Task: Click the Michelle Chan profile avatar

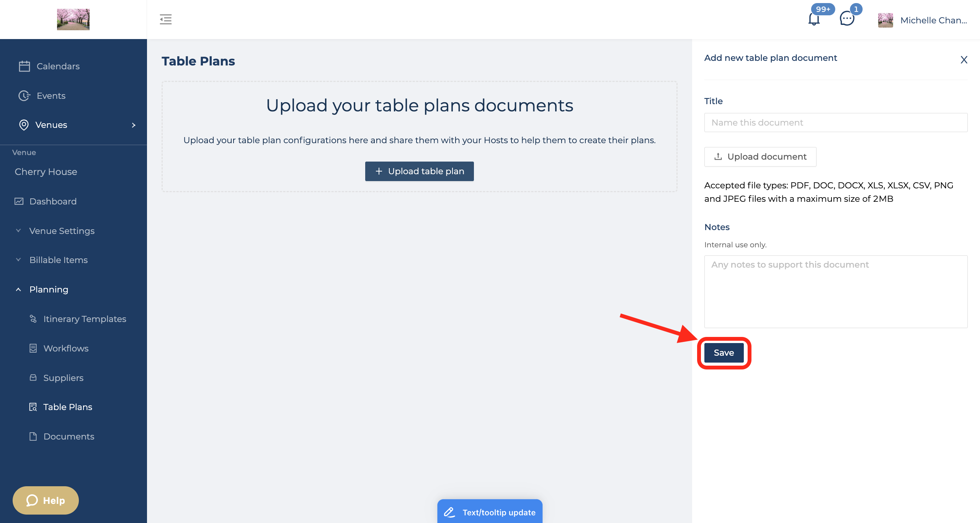Action: [x=885, y=20]
